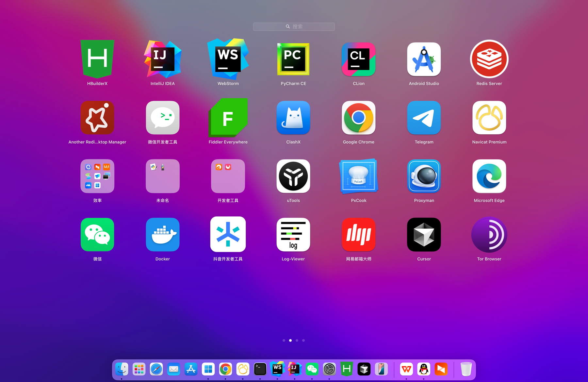Open Another Redis Desktop Manager
Viewport: 588px width, 382px height.
click(97, 118)
